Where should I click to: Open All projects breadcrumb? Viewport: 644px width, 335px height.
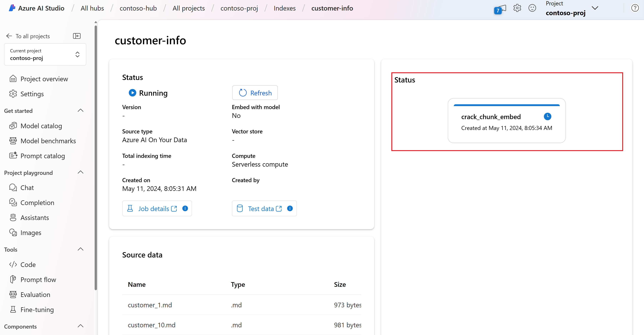pyautogui.click(x=189, y=8)
